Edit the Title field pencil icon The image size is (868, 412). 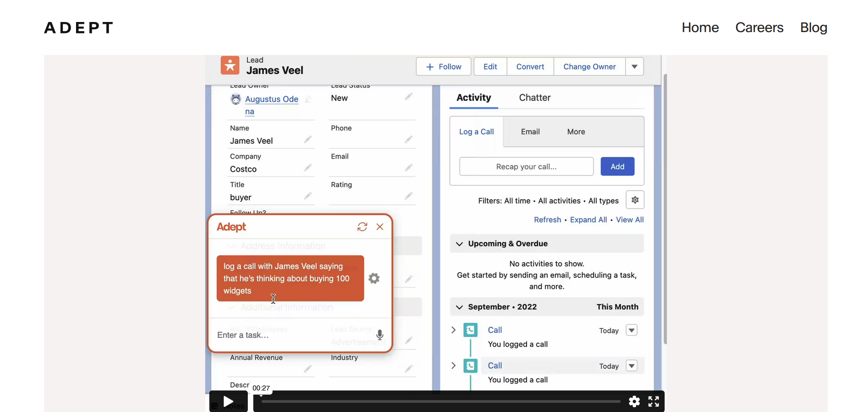308,196
